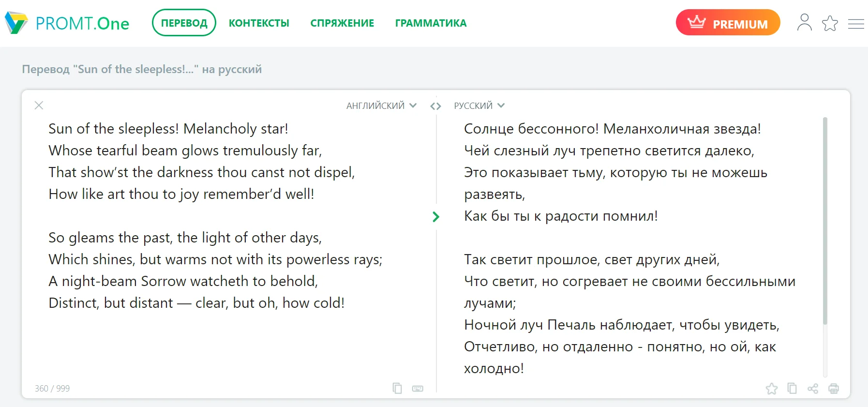The height and width of the screenshot is (407, 868).
Task: Clear the source text with X
Action: click(39, 105)
